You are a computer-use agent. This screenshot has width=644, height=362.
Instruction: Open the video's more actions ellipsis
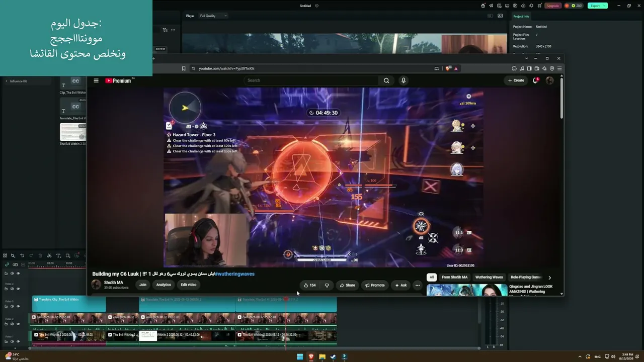(x=417, y=285)
